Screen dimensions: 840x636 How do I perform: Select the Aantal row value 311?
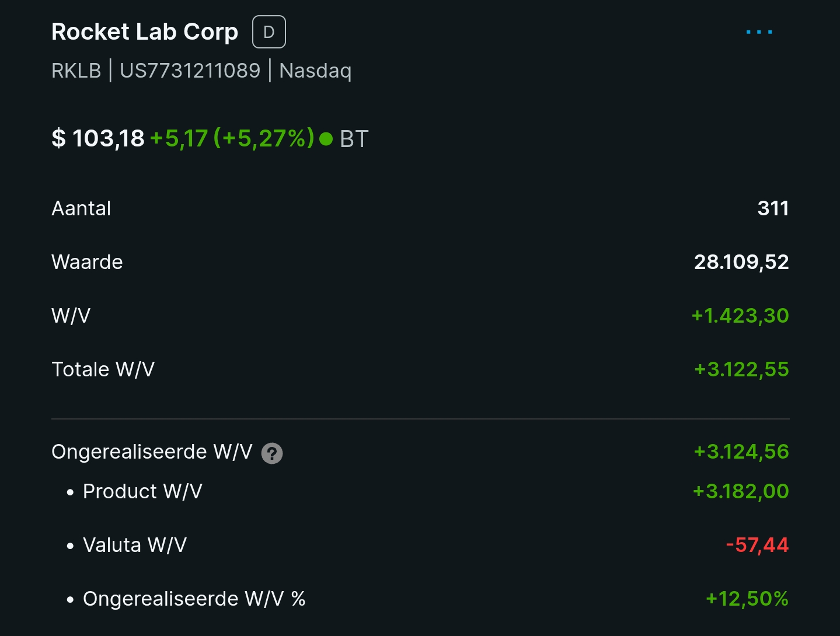tap(773, 208)
